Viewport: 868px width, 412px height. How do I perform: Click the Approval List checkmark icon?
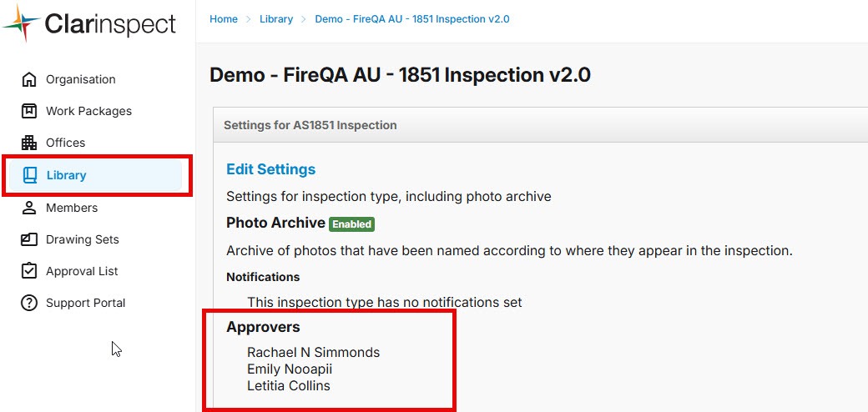[x=29, y=271]
